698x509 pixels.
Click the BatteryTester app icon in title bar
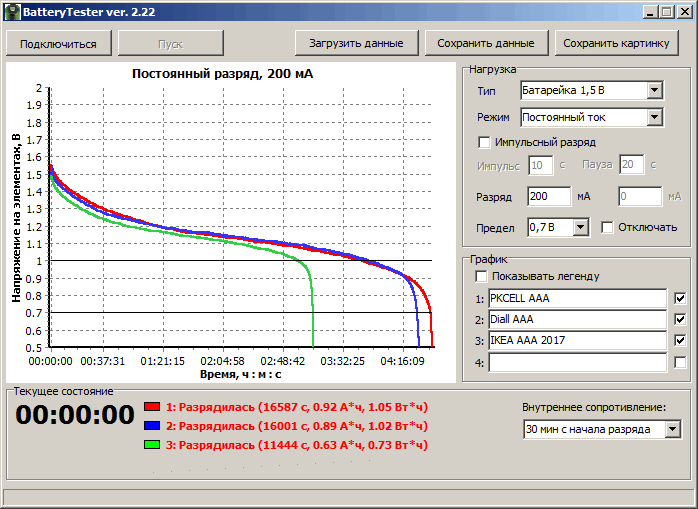[12, 12]
